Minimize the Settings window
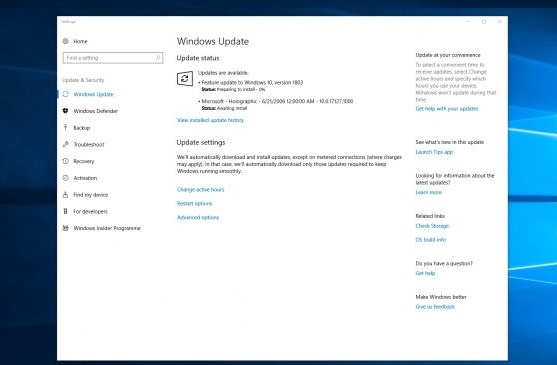Screen dimensions: 557x365 click(467, 22)
